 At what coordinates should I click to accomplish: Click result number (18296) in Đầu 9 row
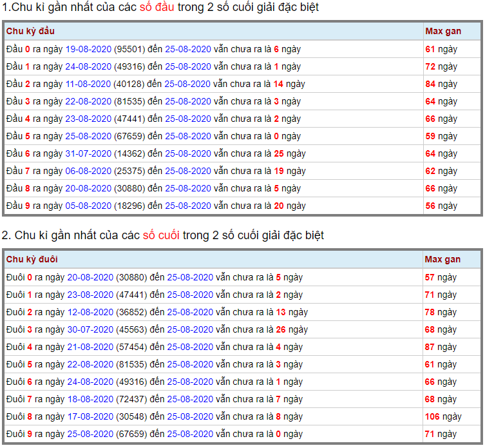click(x=129, y=206)
